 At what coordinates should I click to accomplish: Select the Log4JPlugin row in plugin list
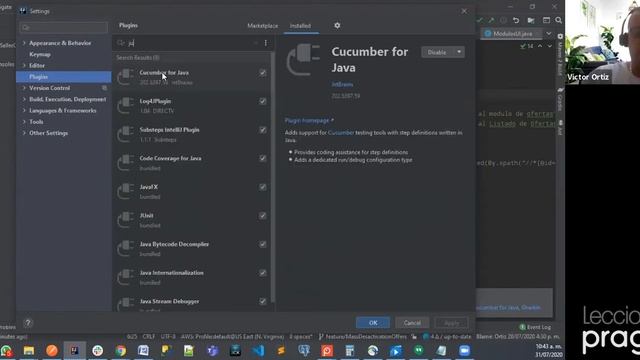click(x=191, y=105)
